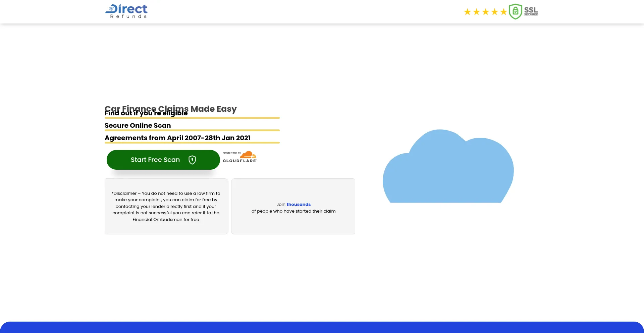Click the Direct Refunds logo
Screen dimensions: 644x333
[x=126, y=11]
